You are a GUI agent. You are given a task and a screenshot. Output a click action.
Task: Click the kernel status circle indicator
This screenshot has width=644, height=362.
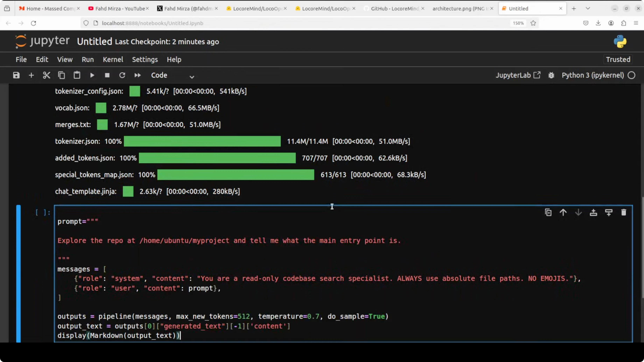(x=632, y=75)
